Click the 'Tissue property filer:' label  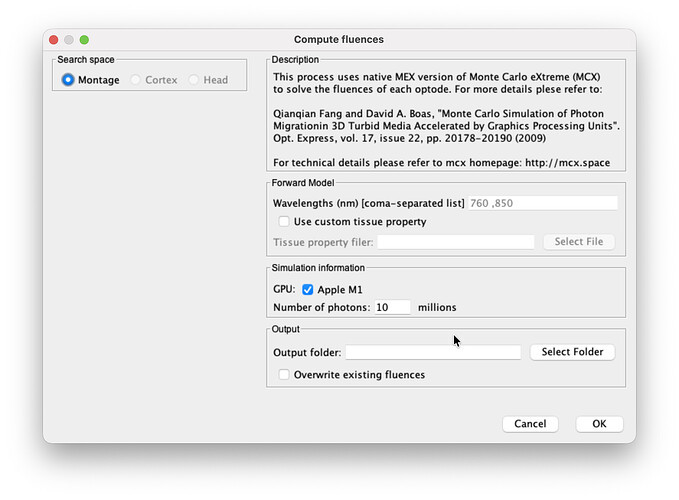pos(323,242)
